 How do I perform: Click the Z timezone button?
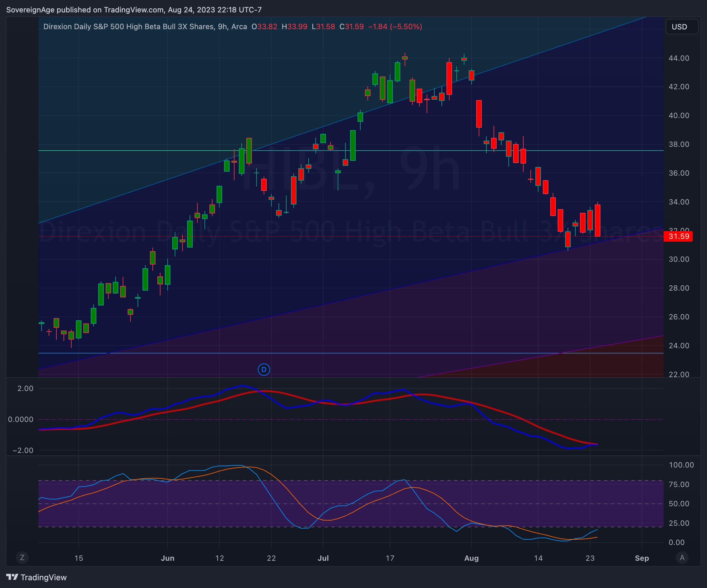click(22, 558)
